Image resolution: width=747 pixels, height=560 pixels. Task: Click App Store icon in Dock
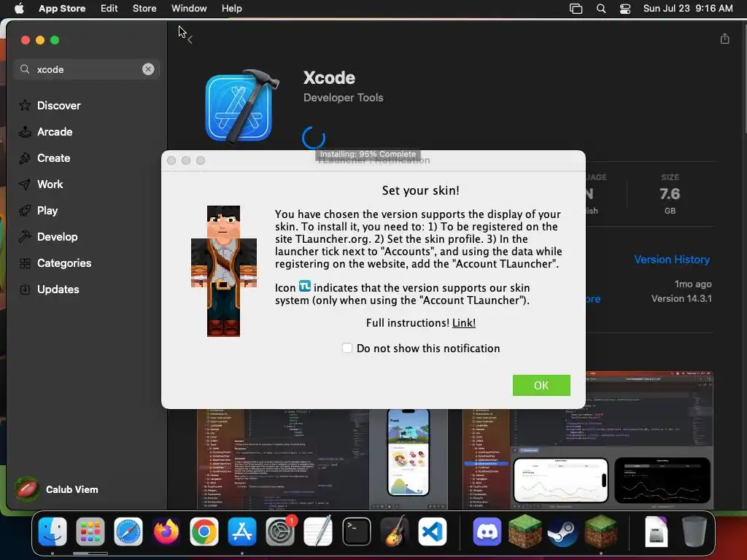point(242,532)
